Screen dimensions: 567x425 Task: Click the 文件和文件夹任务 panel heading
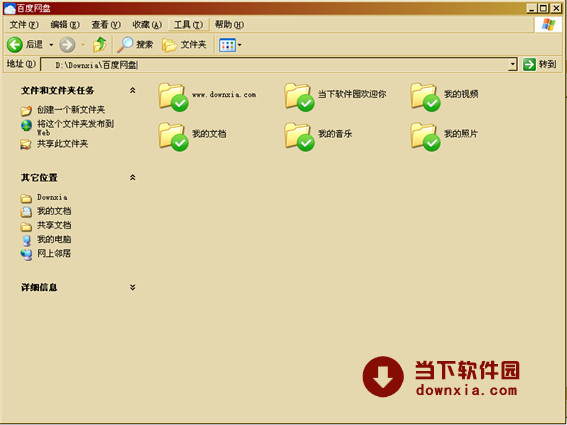57,90
